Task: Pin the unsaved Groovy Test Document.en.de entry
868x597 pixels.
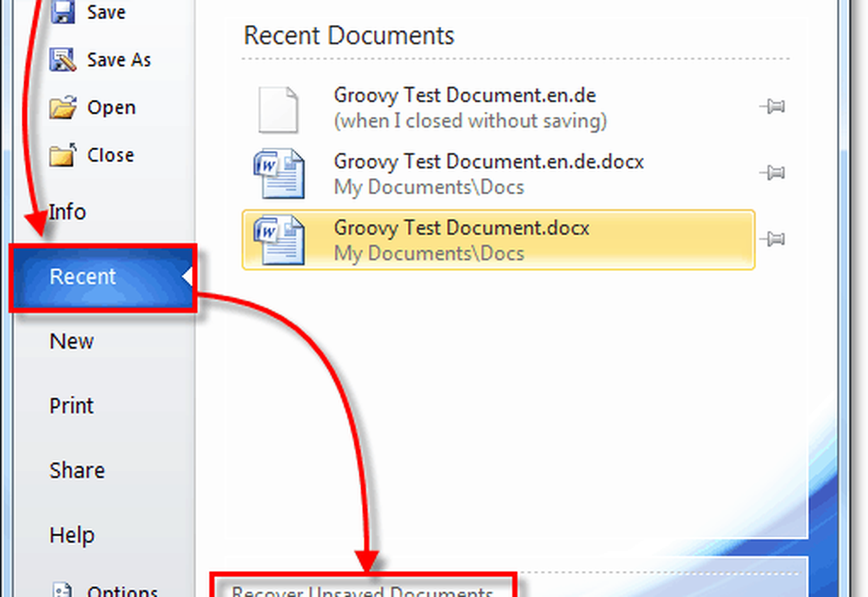Action: coord(772,107)
